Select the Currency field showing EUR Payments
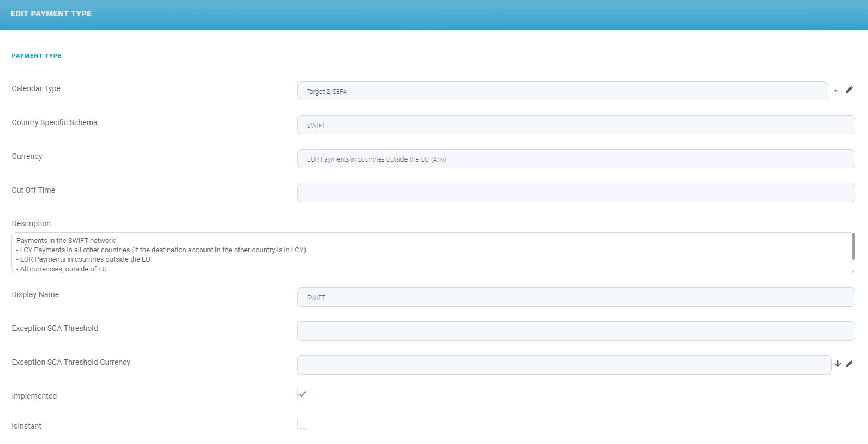The image size is (868, 444). tap(576, 159)
